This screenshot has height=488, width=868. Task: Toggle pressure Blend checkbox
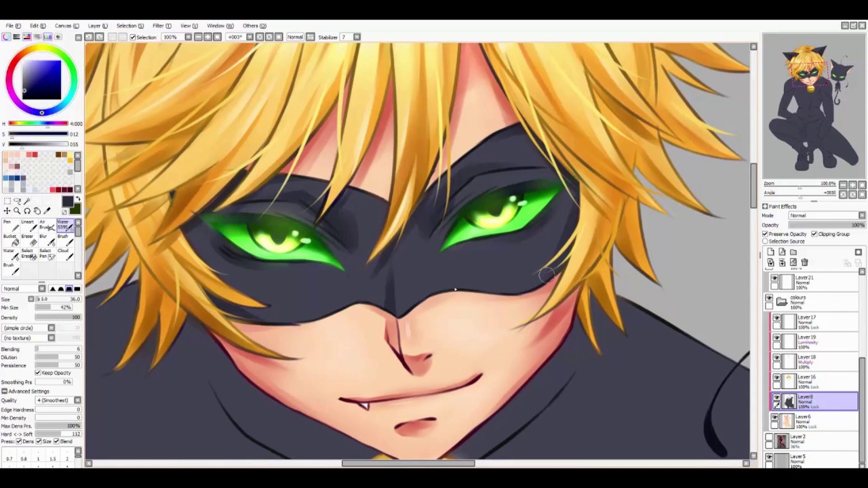[x=56, y=441]
